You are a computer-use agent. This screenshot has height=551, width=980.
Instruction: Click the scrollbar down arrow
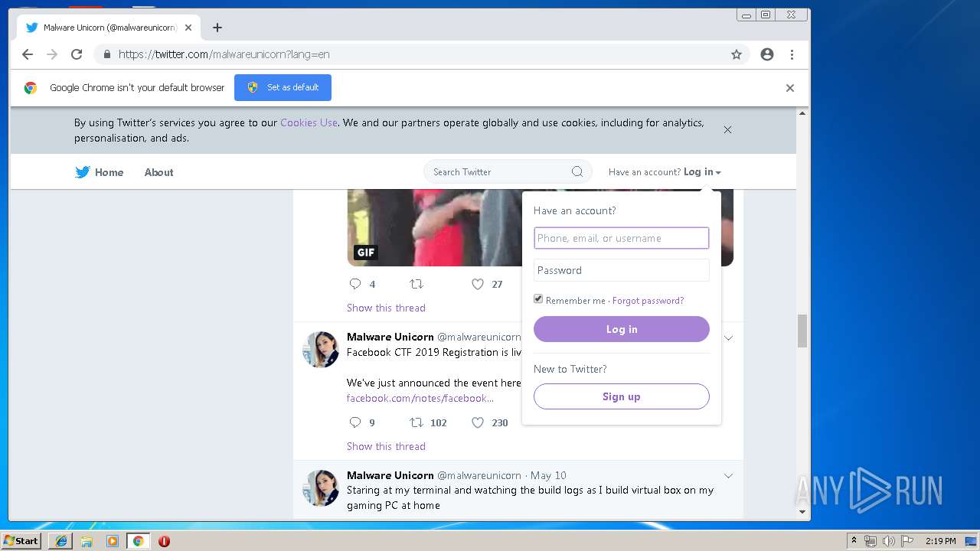802,512
